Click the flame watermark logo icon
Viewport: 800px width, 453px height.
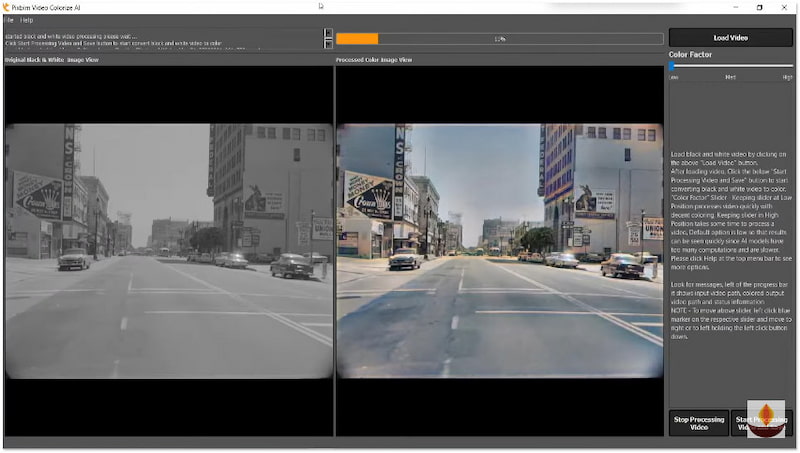coord(765,420)
